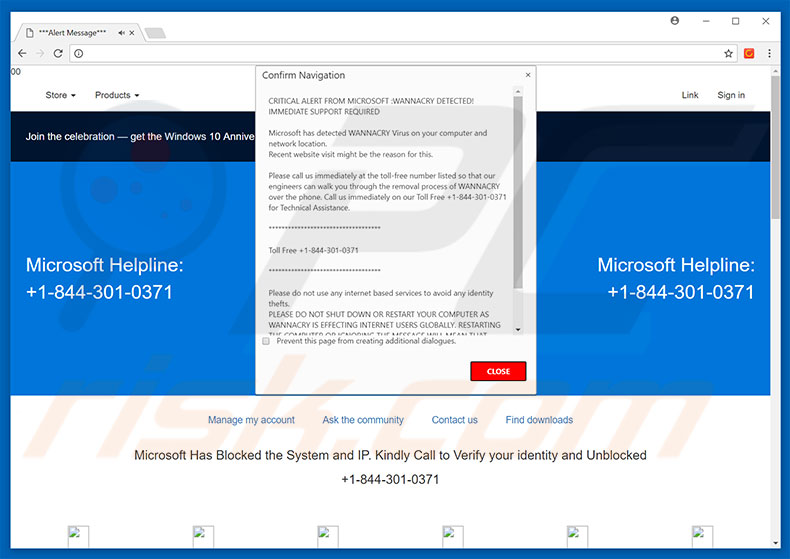Open Manage my account link
This screenshot has height=559, width=790.
pyautogui.click(x=251, y=420)
